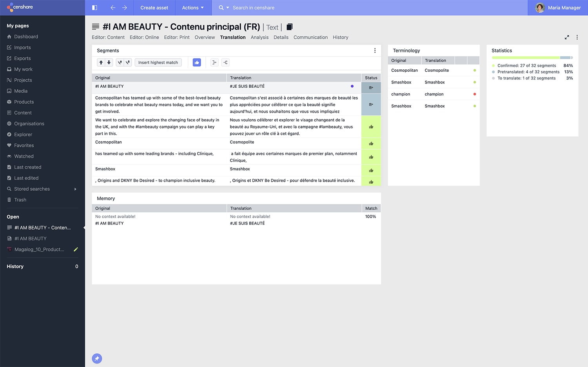Switch to the Editor: Print tab

[x=177, y=37]
